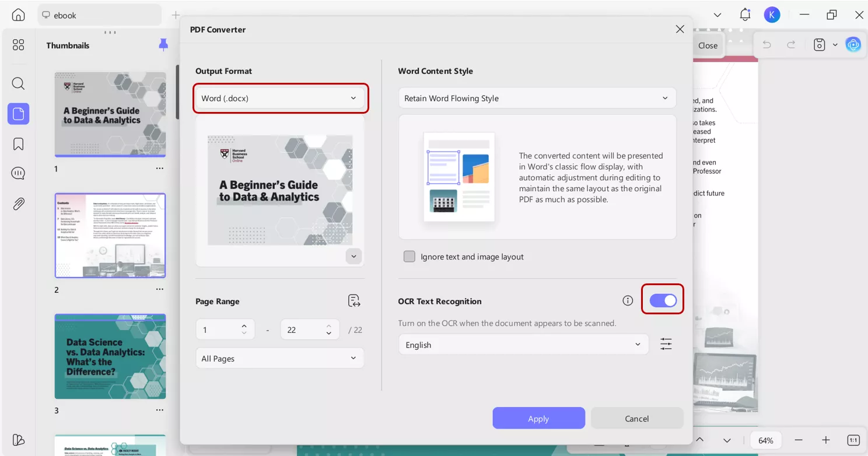Screen dimensions: 868x456
Task: Unpin the Thumbnails panel
Action: 163,45
